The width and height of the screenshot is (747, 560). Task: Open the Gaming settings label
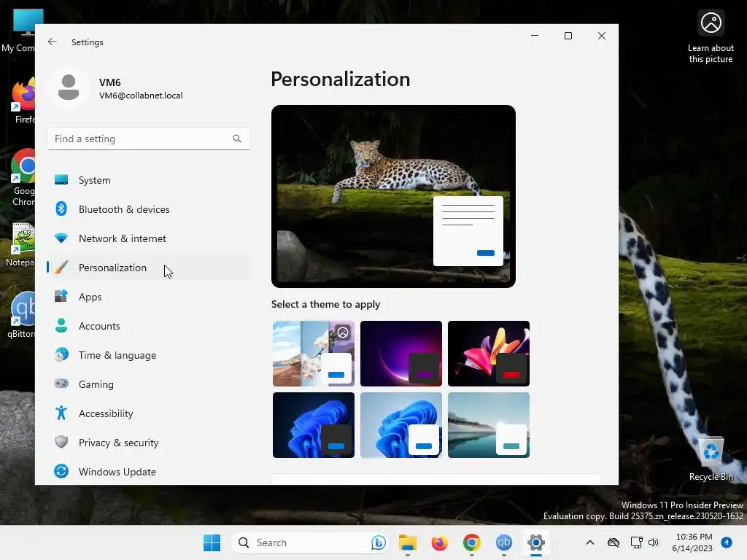(x=96, y=384)
